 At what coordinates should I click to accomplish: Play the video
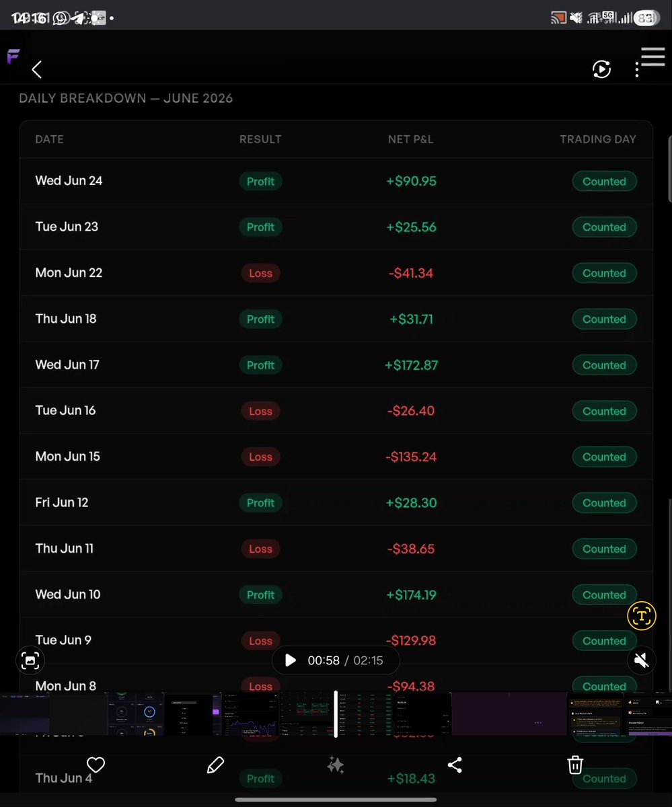point(290,660)
